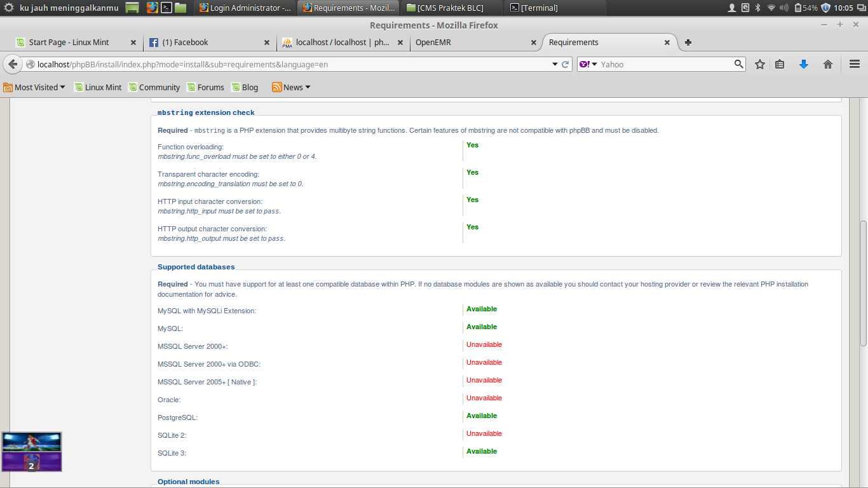Launch terminal from the panel launcher

[x=166, y=8]
